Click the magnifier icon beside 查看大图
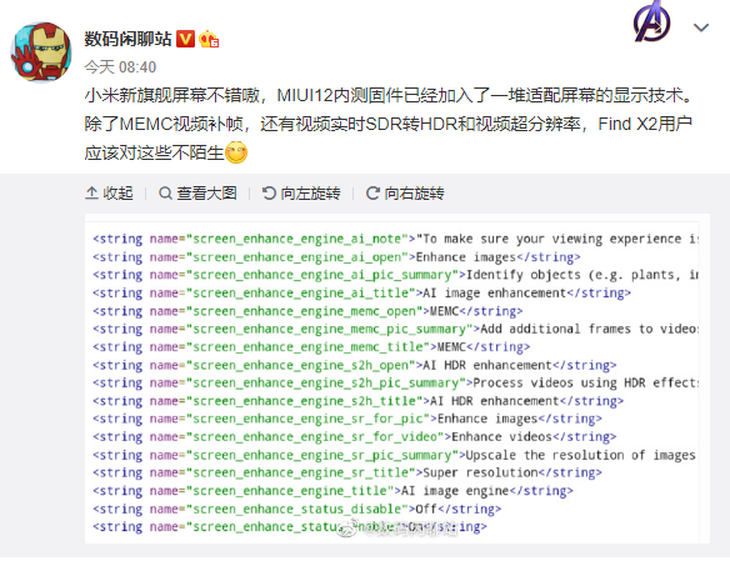This screenshot has width=730, height=561. point(165,193)
